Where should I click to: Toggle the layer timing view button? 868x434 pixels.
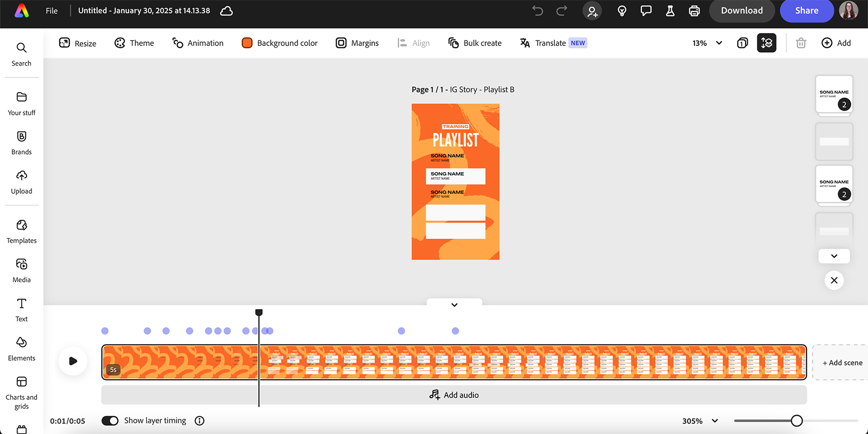coord(766,43)
